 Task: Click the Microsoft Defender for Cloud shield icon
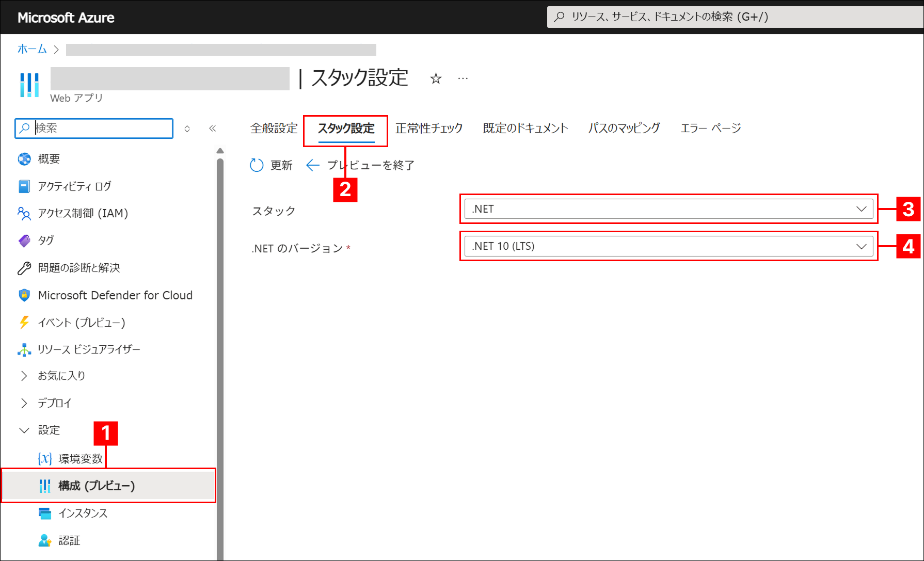click(24, 295)
